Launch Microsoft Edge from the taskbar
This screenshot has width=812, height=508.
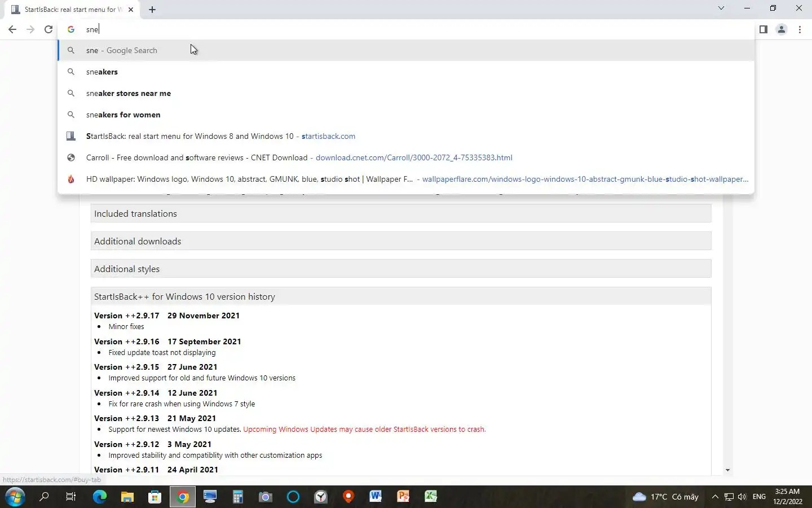[x=100, y=497]
